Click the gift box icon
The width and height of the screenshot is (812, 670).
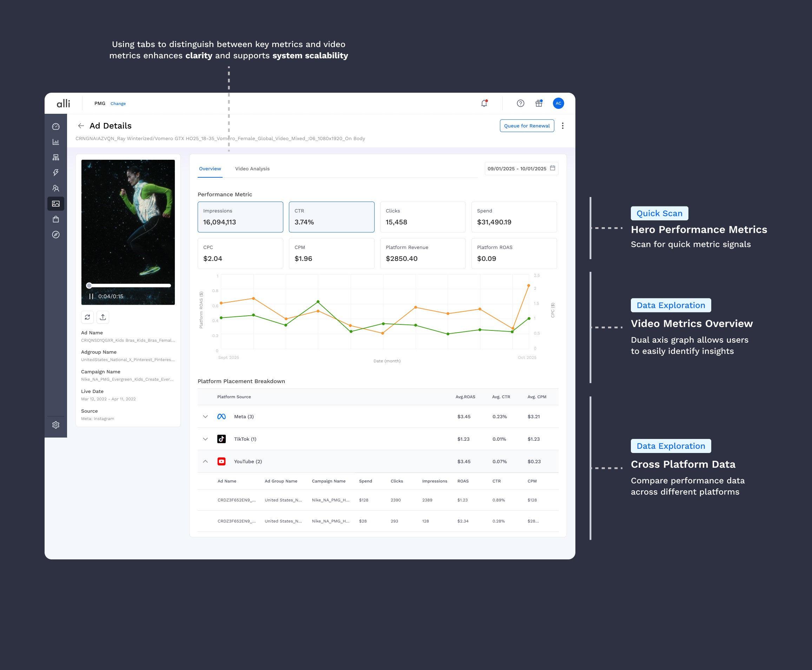click(x=539, y=104)
